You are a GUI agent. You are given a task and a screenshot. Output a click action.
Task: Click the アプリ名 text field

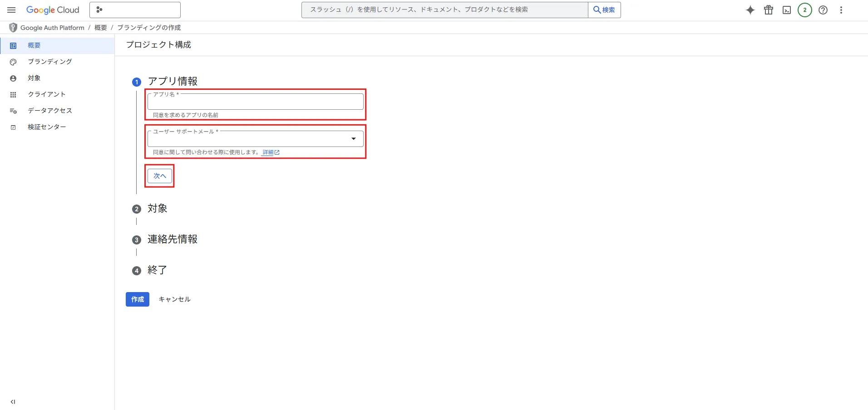256,102
